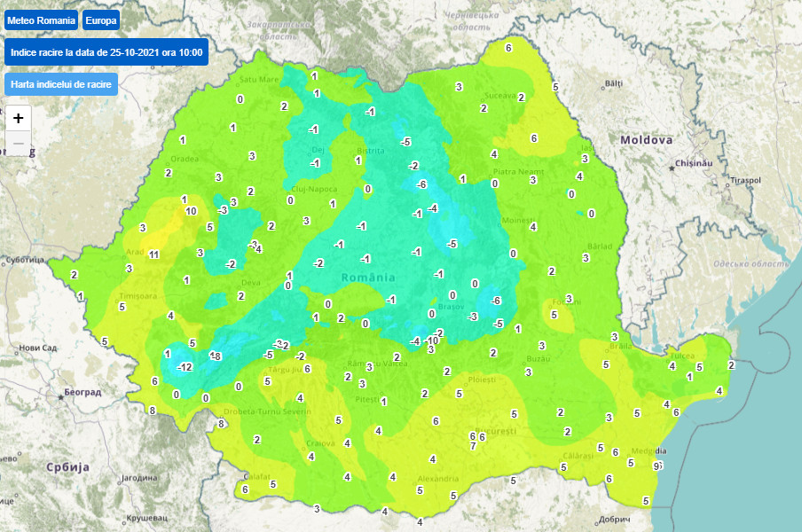Click the Београд city label
The height and width of the screenshot is (532, 802).
pyautogui.click(x=79, y=391)
